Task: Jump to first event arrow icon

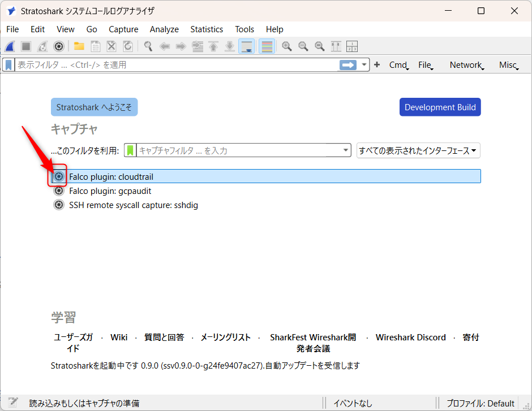Action: pyautogui.click(x=213, y=46)
